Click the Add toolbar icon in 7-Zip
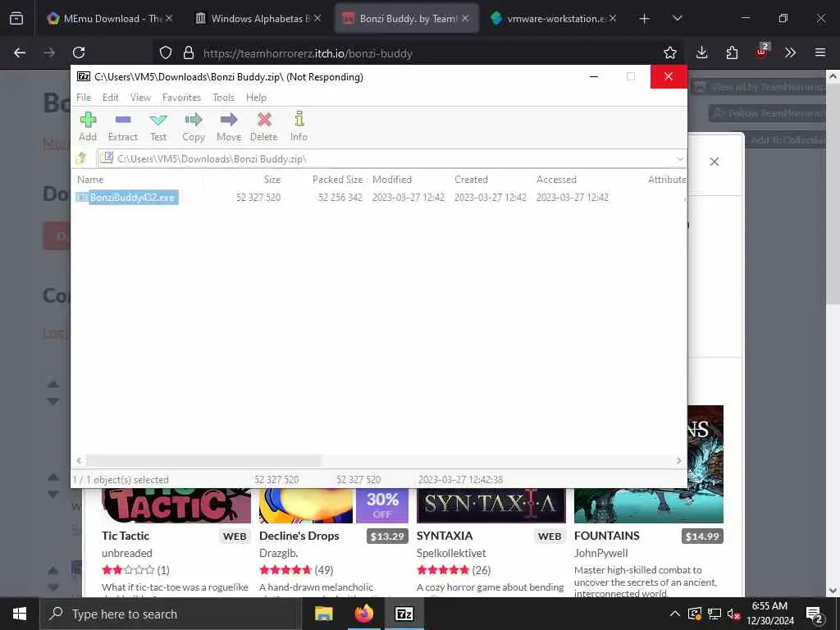Screen dimensions: 840x630 pyautogui.click(x=88, y=126)
